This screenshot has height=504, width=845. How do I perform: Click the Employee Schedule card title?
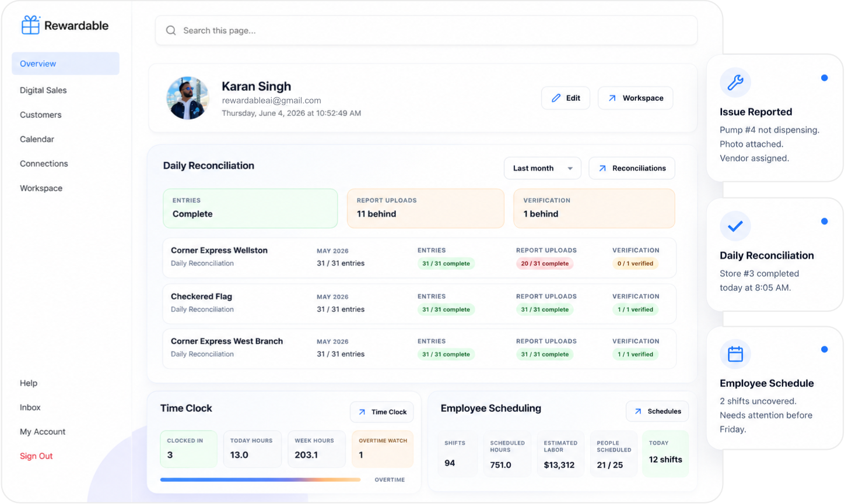click(x=766, y=383)
